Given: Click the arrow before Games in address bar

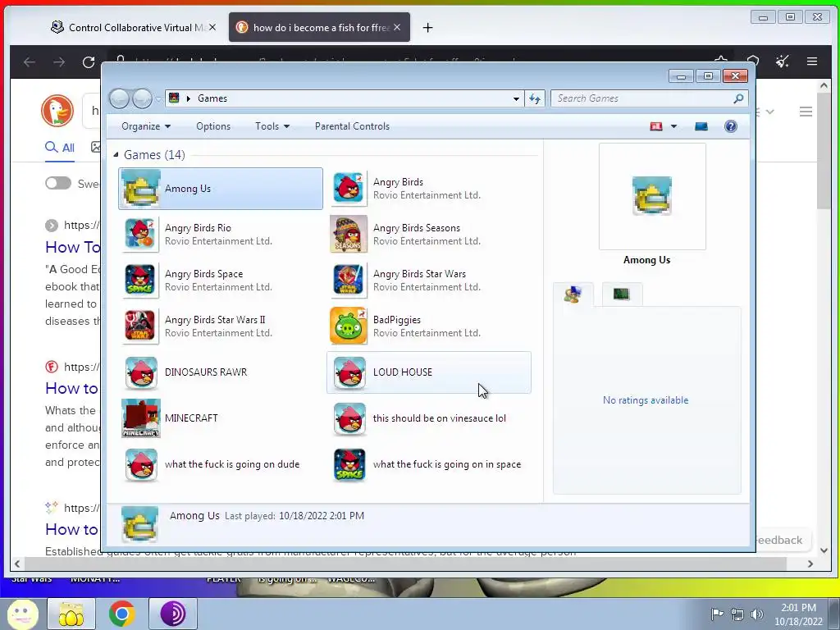Looking at the screenshot, I should pos(189,98).
